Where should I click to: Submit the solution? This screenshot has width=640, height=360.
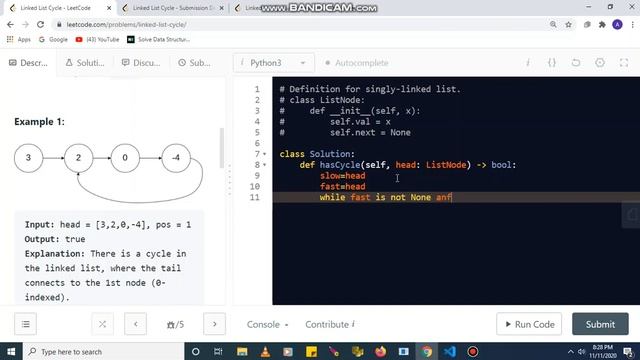[x=600, y=324]
